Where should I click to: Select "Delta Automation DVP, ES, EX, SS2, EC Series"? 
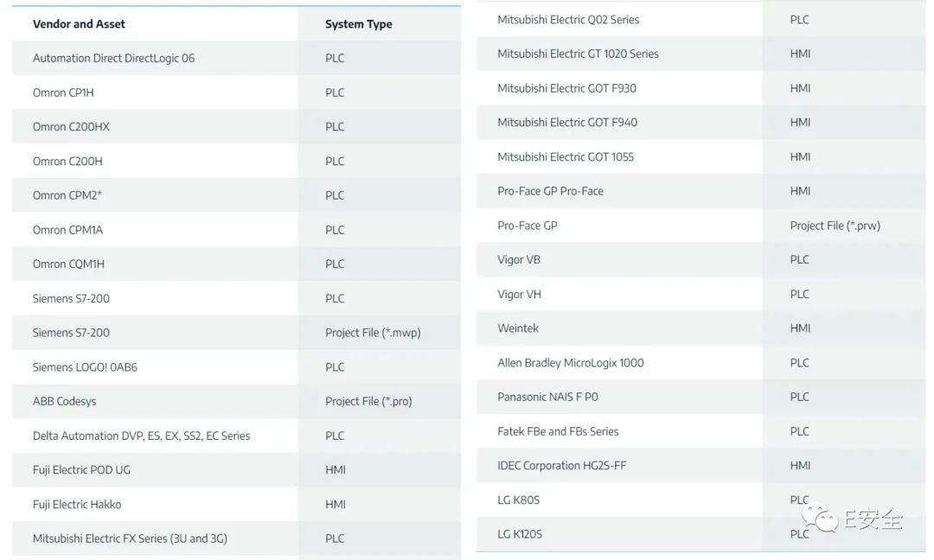click(141, 436)
